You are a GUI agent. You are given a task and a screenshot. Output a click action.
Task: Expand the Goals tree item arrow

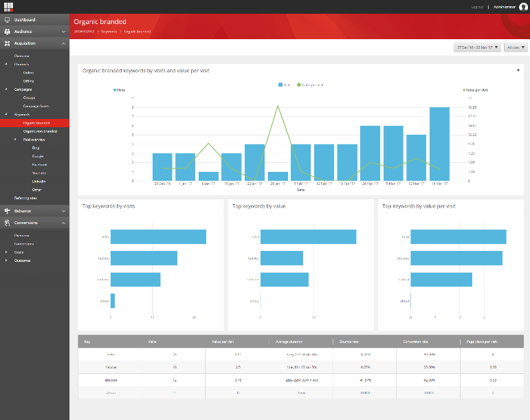pyautogui.click(x=6, y=252)
